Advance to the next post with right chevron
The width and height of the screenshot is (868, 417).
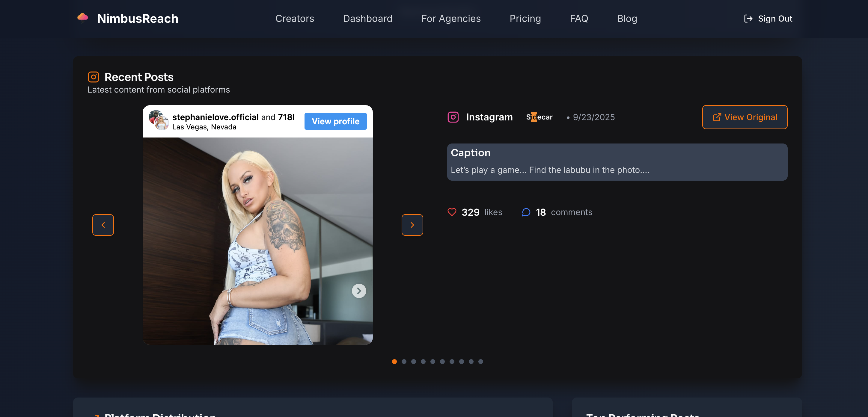coord(412,225)
